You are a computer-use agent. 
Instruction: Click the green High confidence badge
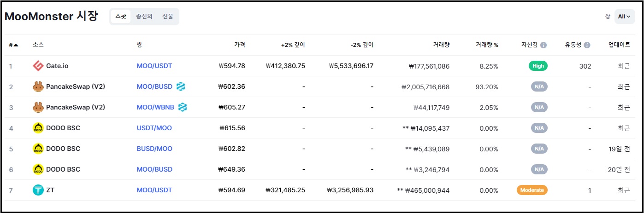coord(538,66)
